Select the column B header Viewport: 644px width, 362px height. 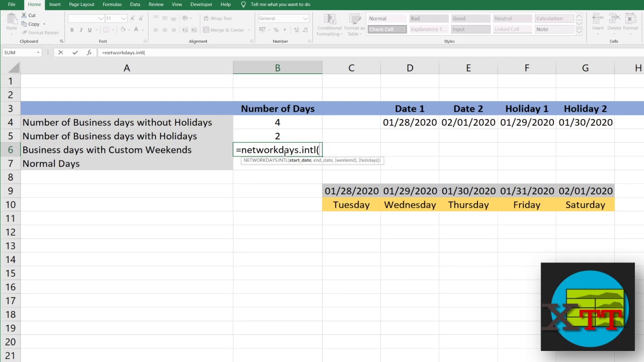coord(277,68)
